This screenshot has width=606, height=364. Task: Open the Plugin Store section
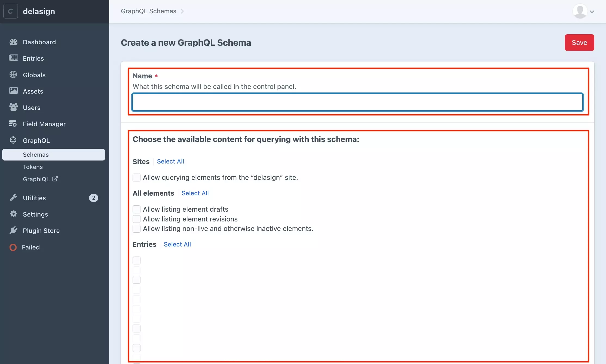click(x=41, y=230)
